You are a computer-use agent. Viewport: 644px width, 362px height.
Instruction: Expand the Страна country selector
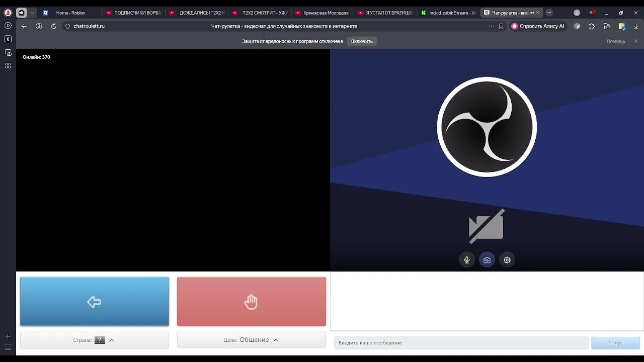[x=95, y=340]
